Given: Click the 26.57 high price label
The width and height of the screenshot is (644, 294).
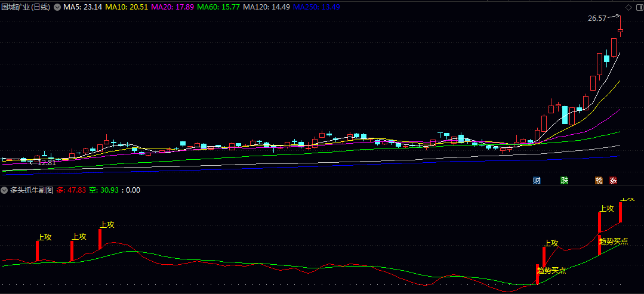Looking at the screenshot, I should [597, 18].
